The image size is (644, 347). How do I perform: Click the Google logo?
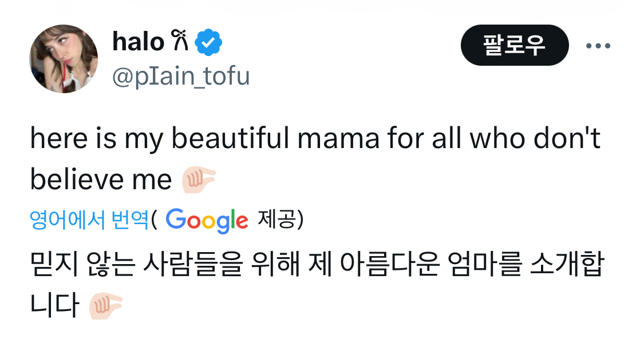[207, 220]
